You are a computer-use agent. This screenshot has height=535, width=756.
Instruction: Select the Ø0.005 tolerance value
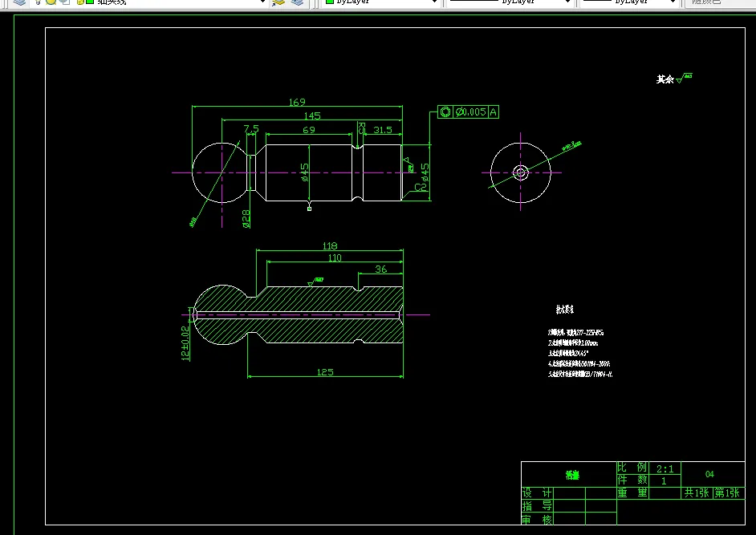point(470,111)
